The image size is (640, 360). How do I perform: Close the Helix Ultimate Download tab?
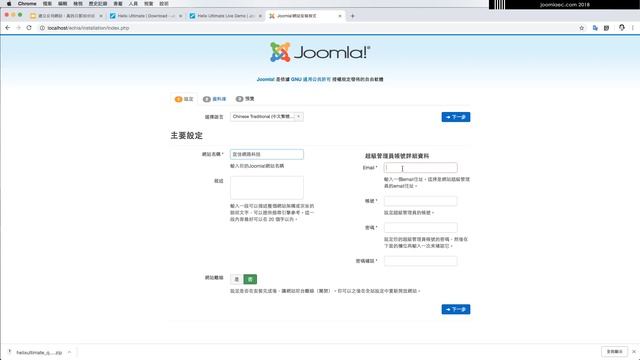point(180,16)
